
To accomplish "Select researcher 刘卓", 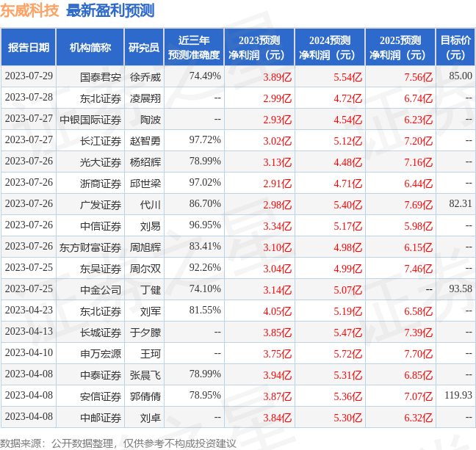I will point(151,418).
